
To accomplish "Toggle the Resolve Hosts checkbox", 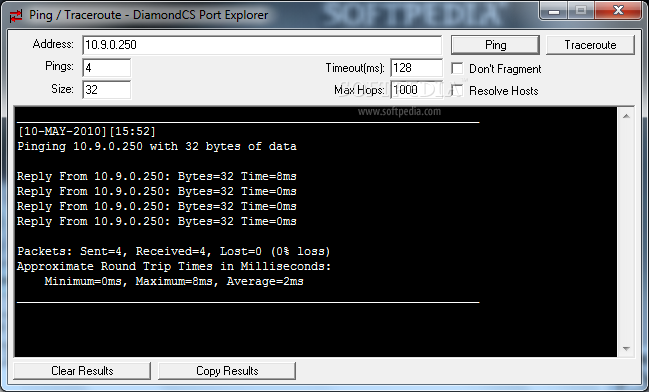I will tap(457, 90).
